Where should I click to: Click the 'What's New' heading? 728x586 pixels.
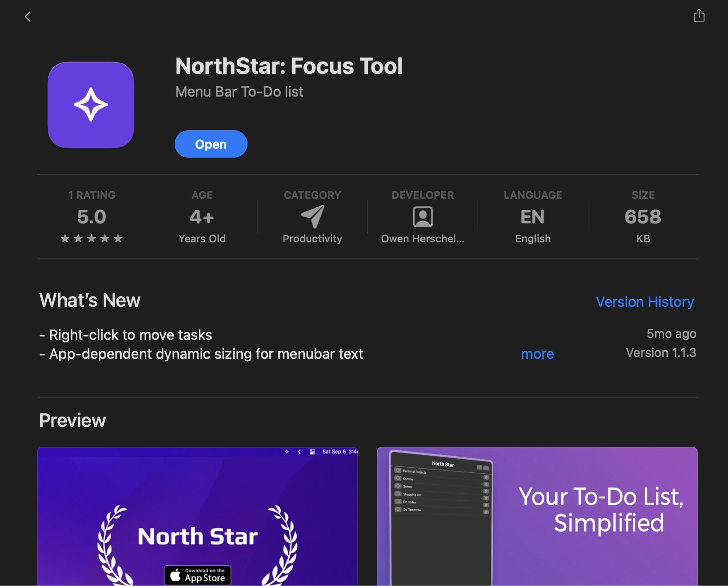tap(90, 300)
